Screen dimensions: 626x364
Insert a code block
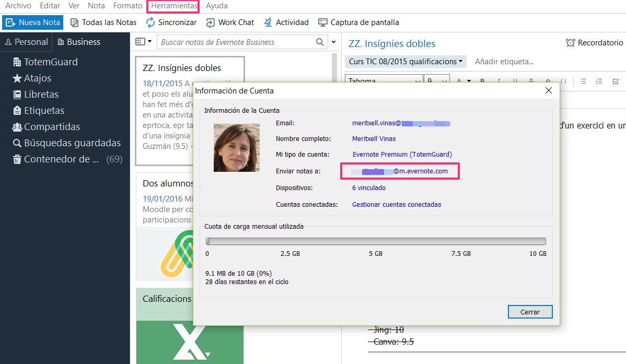(563, 80)
